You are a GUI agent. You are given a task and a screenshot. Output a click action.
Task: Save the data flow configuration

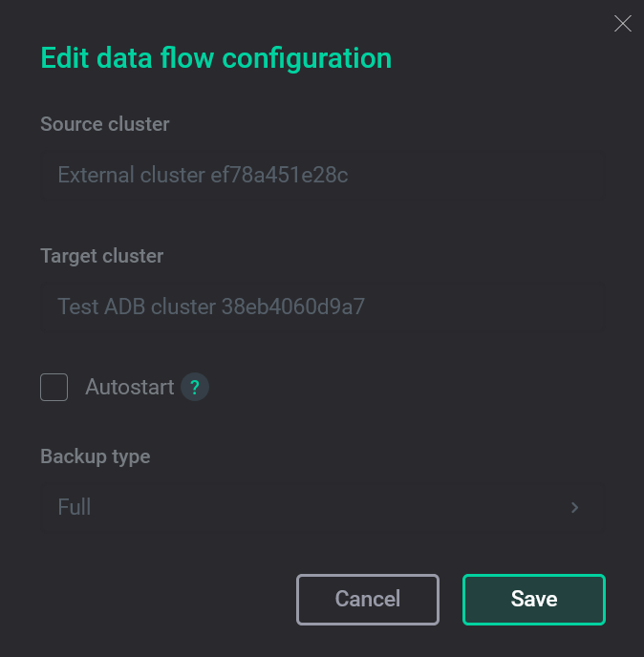[x=533, y=599]
